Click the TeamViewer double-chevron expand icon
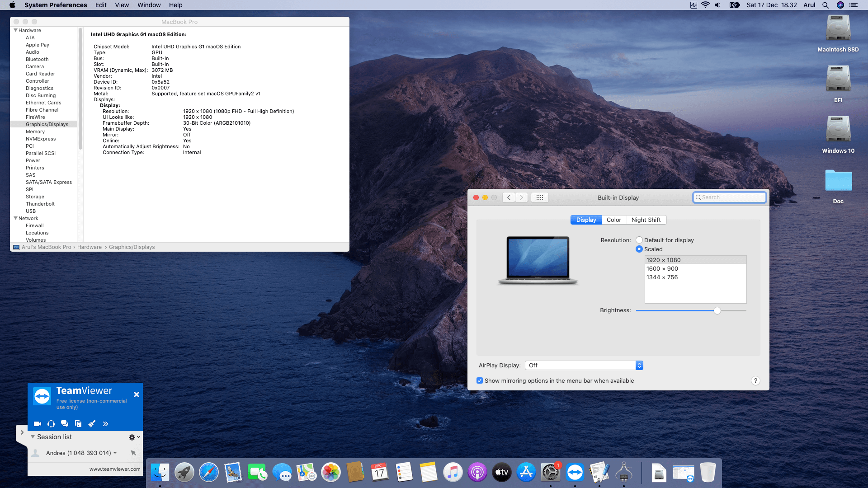 coord(105,424)
